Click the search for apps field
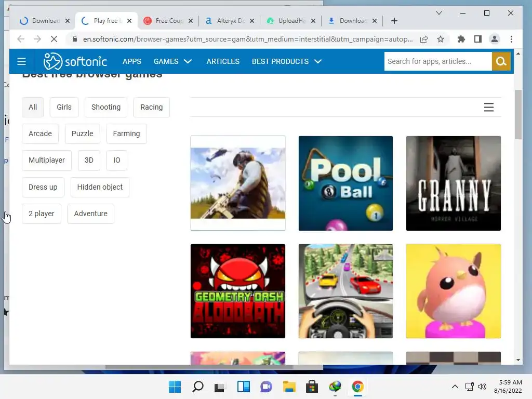This screenshot has width=532, height=399. (438, 61)
